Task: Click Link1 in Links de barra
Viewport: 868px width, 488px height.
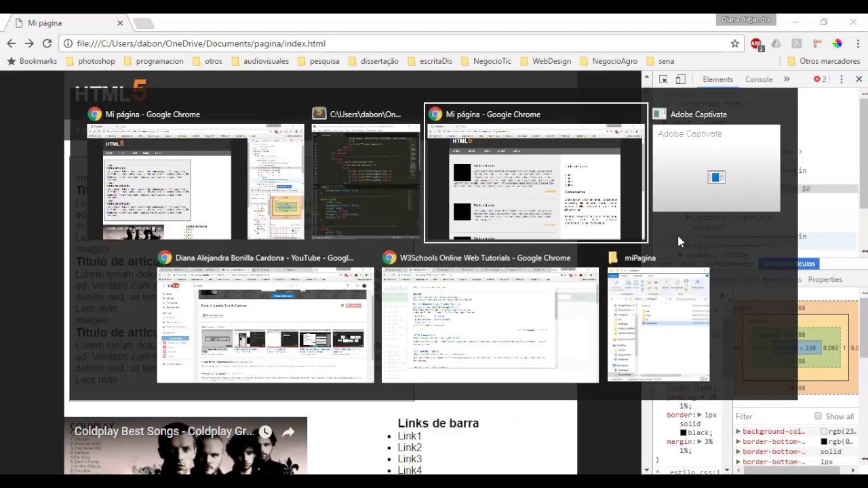Action: tap(410, 436)
